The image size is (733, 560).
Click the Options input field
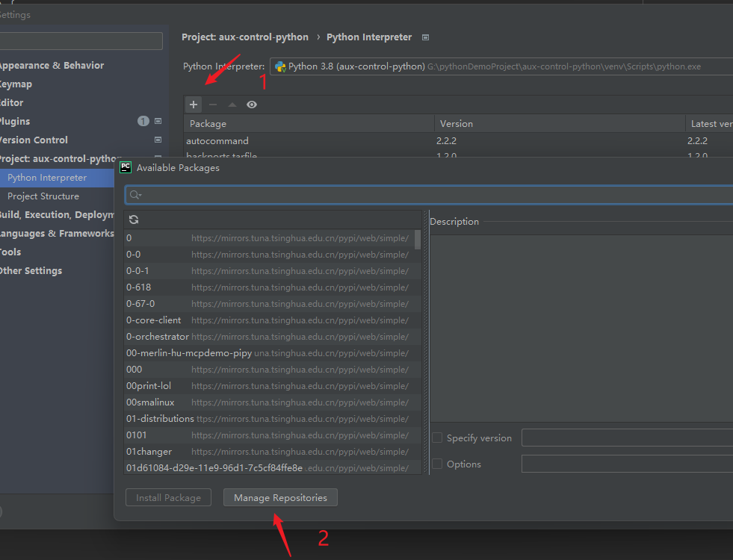pos(628,464)
